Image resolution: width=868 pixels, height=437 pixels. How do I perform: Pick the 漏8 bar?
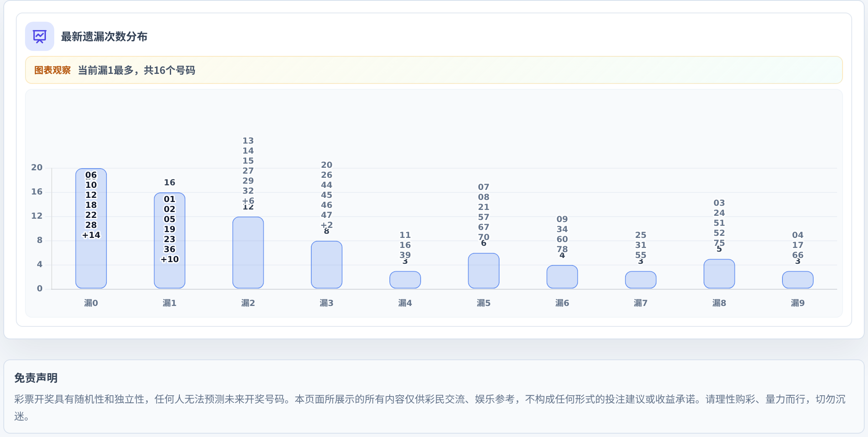[719, 274]
